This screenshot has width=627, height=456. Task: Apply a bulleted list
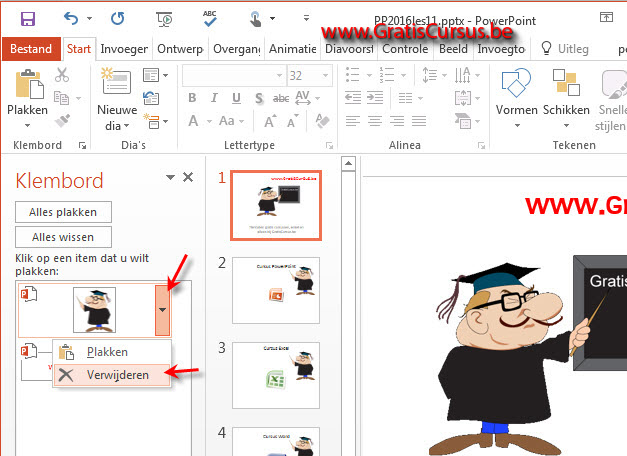click(352, 75)
